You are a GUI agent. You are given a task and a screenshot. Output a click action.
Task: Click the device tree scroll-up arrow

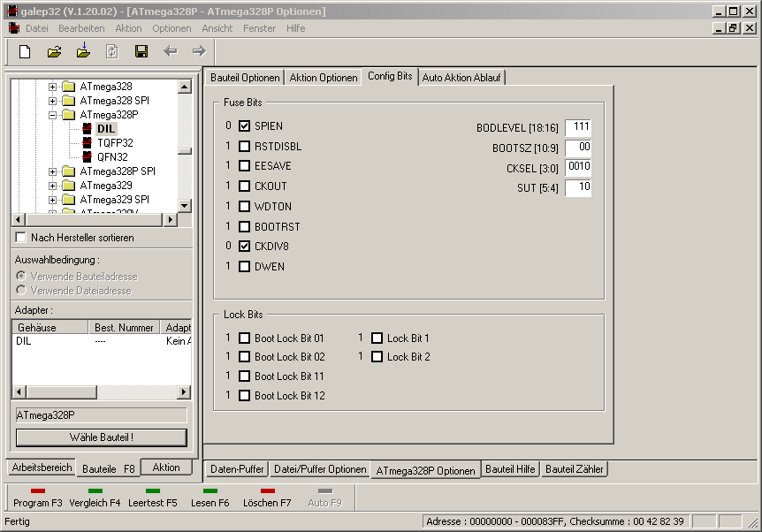pos(184,87)
